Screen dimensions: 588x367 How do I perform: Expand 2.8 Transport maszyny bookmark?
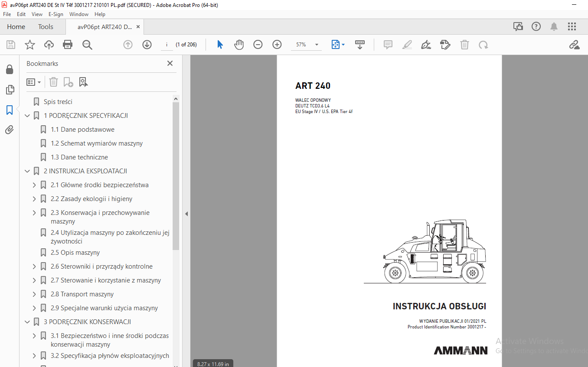click(35, 294)
